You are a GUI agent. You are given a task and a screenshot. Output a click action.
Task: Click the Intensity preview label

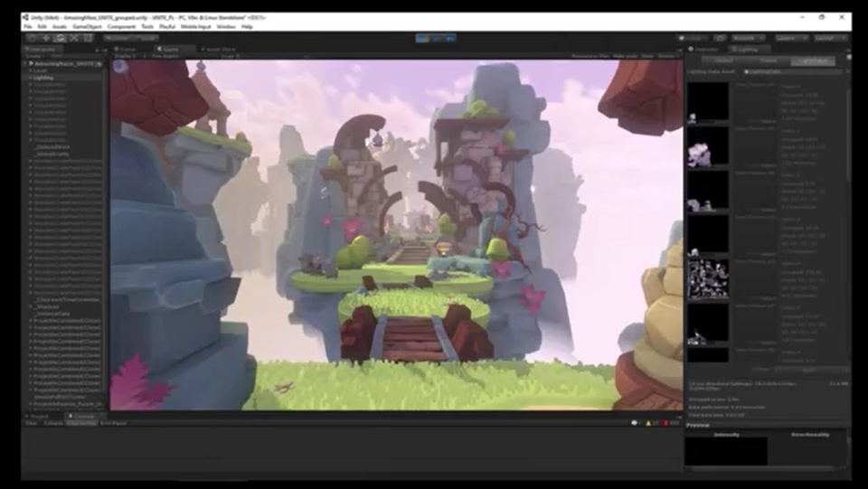click(x=726, y=435)
